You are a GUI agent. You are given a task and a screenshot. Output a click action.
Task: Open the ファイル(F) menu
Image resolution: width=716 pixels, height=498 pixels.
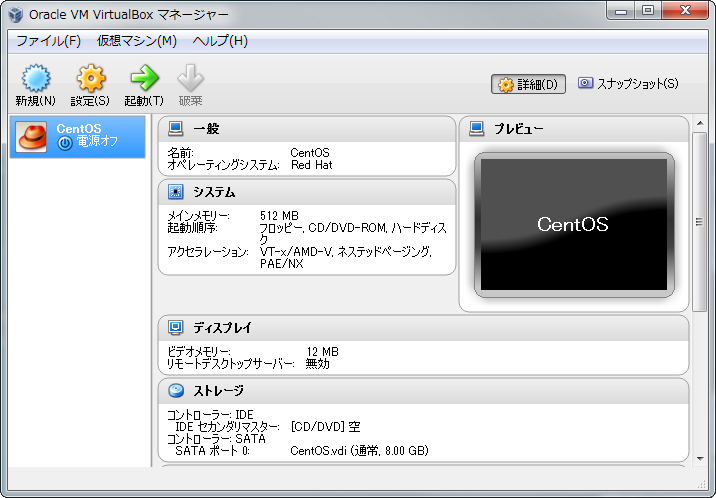pyautogui.click(x=49, y=41)
